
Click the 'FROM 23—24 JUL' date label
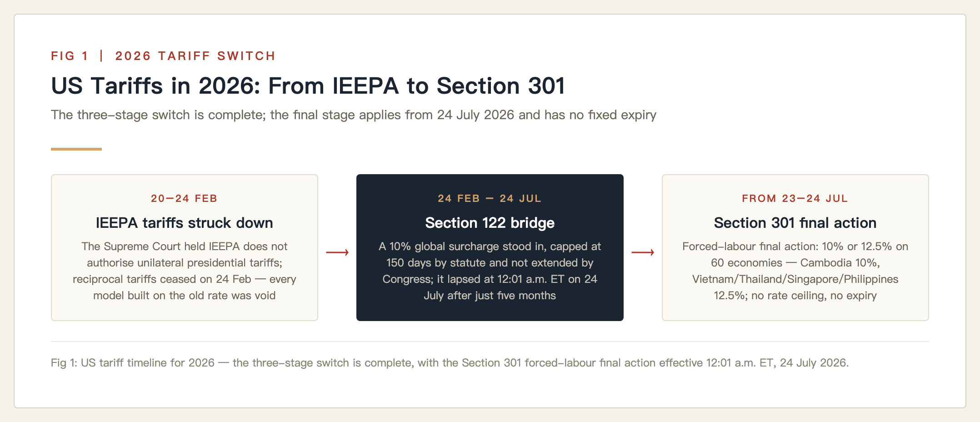point(795,198)
